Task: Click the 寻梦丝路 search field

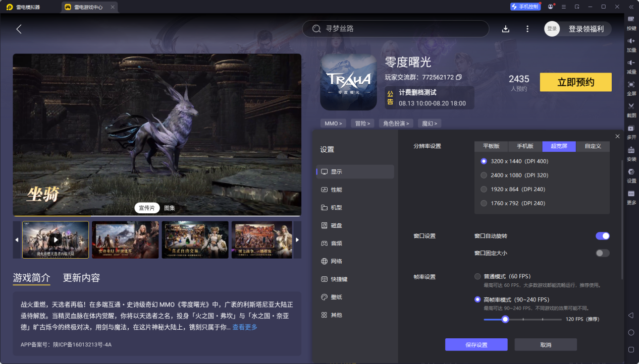Action: (x=395, y=29)
